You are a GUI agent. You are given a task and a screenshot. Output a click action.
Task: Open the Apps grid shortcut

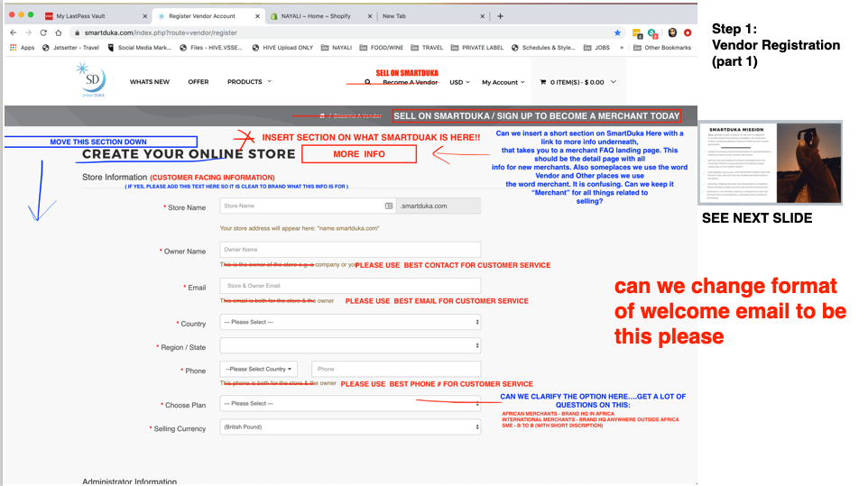[23, 48]
